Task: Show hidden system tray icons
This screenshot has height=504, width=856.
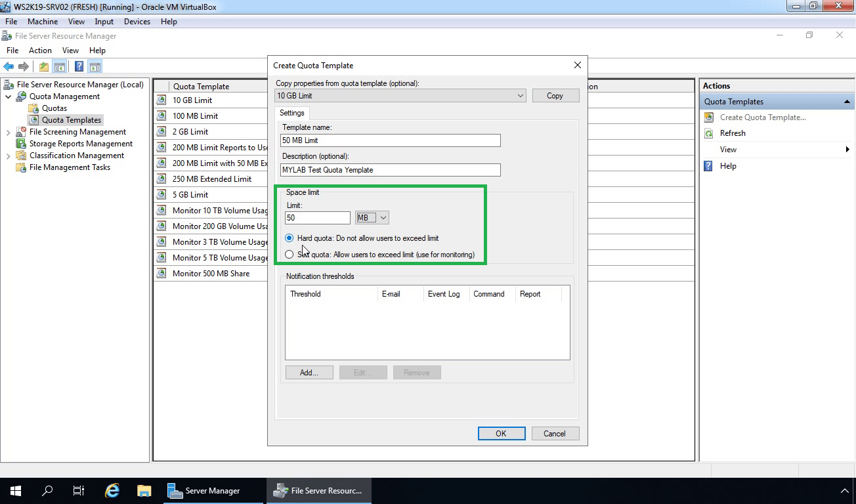Action: (844, 491)
